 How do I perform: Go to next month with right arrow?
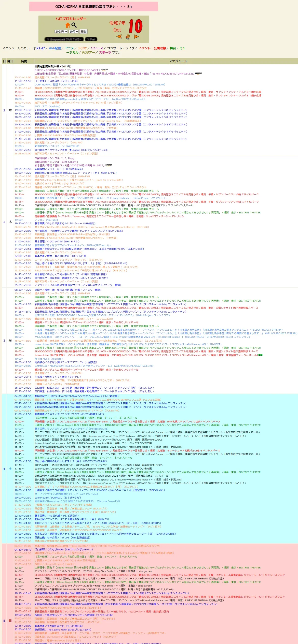pos(136,36)
